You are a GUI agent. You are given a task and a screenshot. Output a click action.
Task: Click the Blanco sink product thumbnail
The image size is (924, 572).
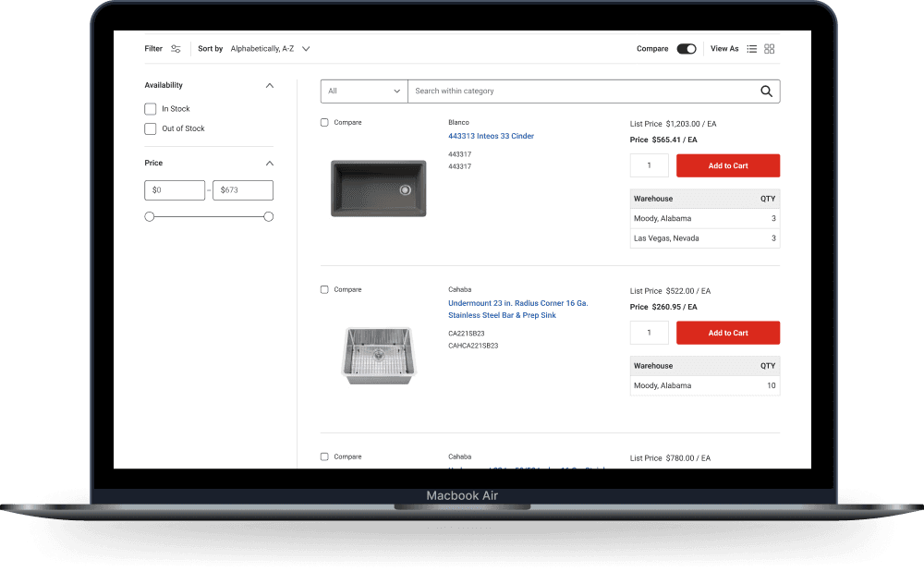[378, 188]
